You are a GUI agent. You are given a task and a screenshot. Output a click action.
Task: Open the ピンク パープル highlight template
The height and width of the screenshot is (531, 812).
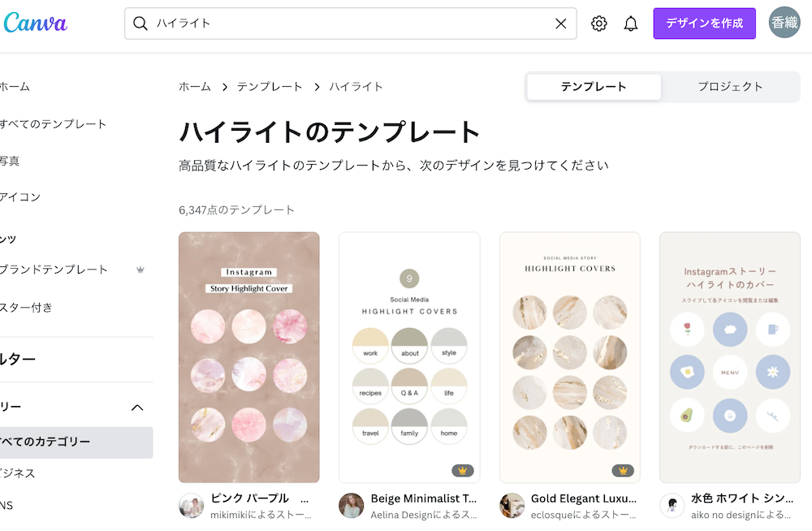tap(248, 356)
